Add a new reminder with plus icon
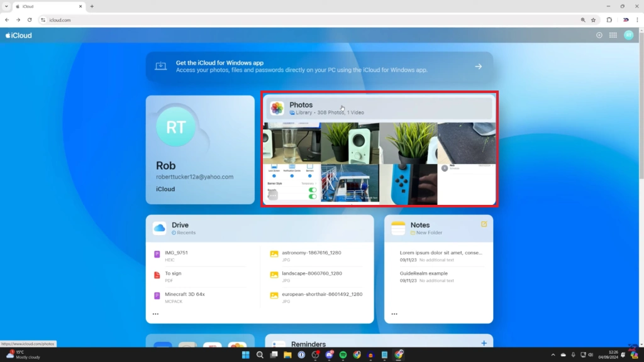Screen dimensions: 644x362 484,343
